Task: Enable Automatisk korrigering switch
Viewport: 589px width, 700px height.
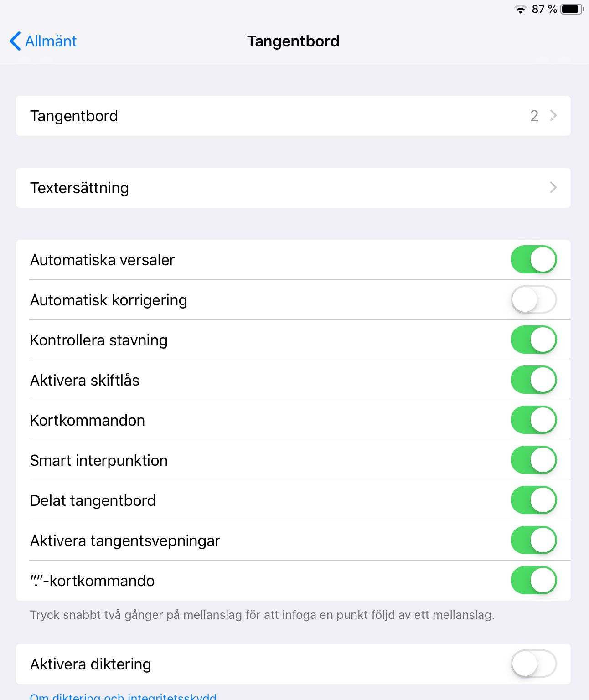Action: pyautogui.click(x=533, y=300)
